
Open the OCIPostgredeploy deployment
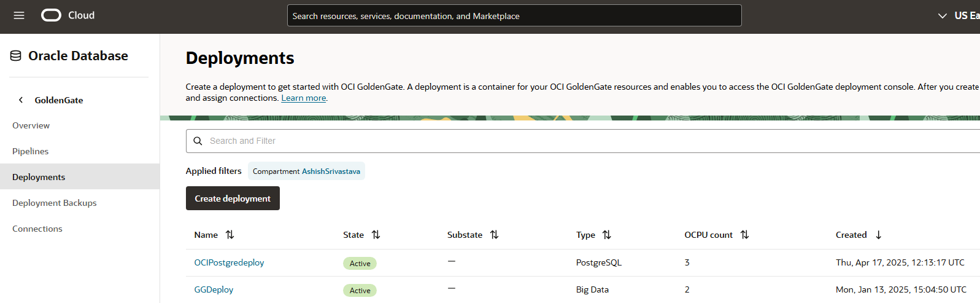click(229, 262)
